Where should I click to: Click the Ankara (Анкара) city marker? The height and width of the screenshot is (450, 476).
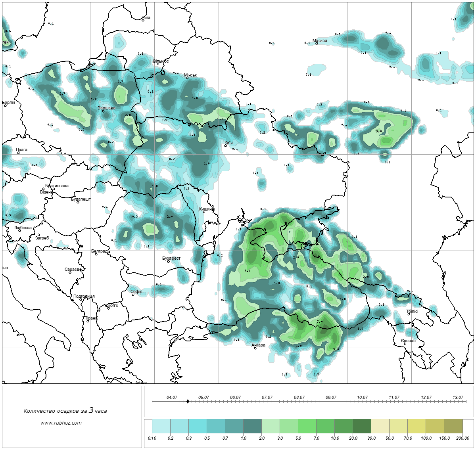point(255,348)
